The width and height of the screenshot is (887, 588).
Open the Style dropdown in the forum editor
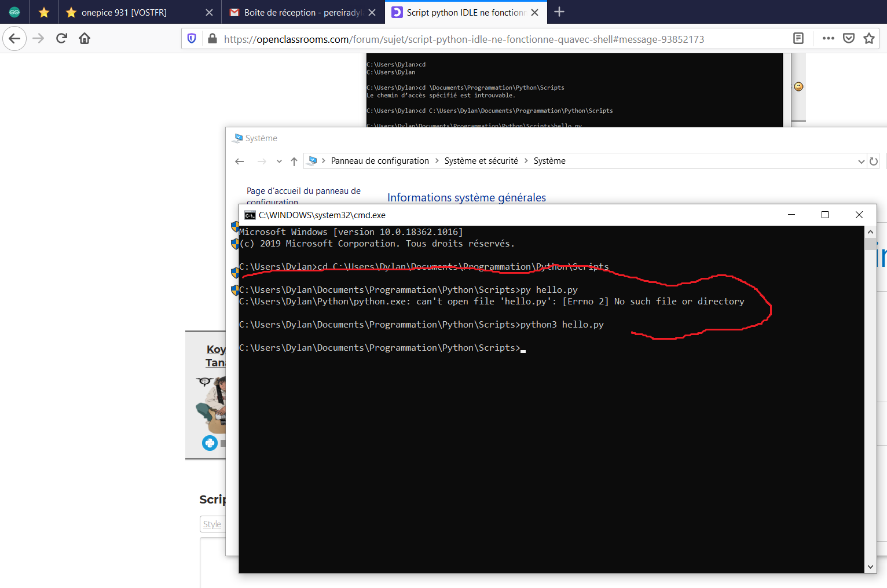(x=213, y=524)
